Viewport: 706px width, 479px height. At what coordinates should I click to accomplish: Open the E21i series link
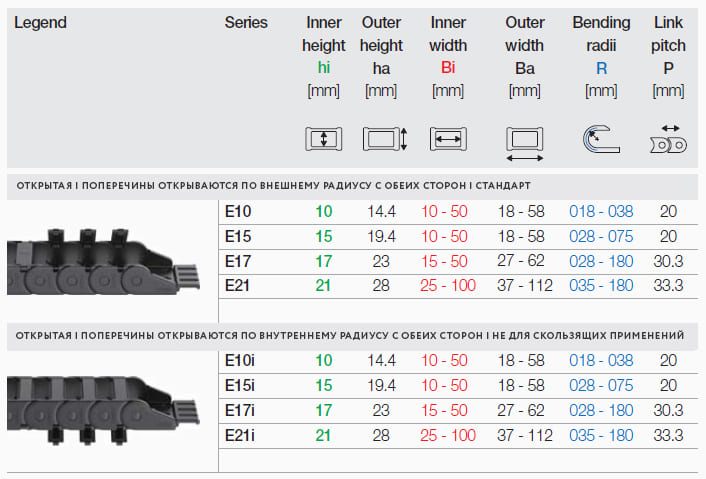[240, 434]
